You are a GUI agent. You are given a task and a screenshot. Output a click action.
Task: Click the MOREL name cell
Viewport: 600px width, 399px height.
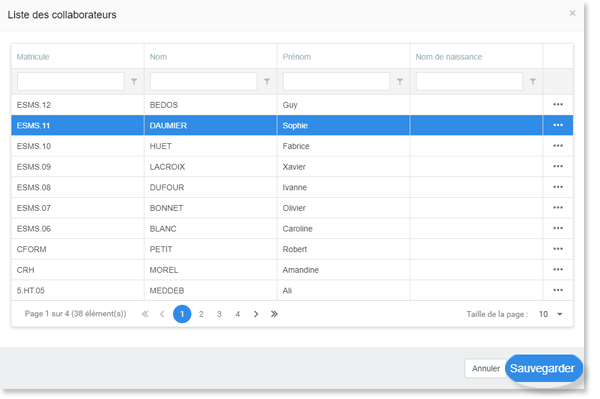[x=210, y=270]
